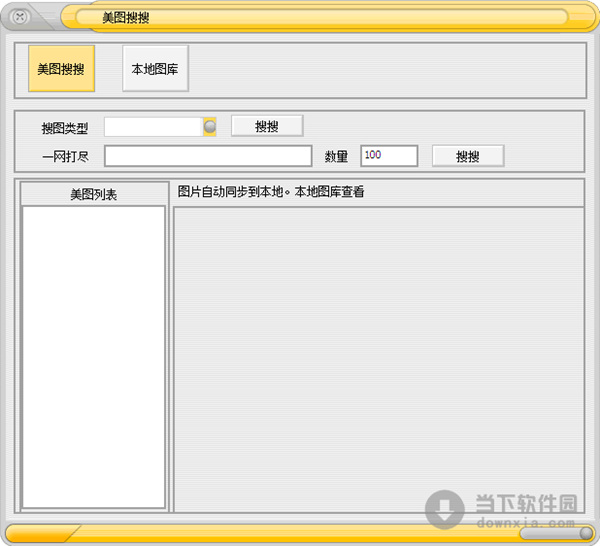Click inside the 美图列表 list box

pyautogui.click(x=94, y=357)
